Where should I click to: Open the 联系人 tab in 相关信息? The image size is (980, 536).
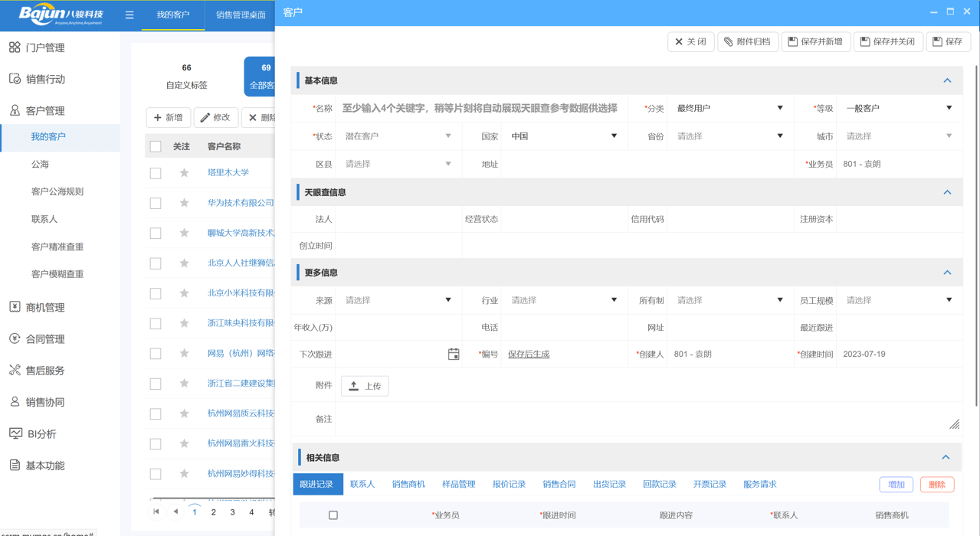coord(362,484)
